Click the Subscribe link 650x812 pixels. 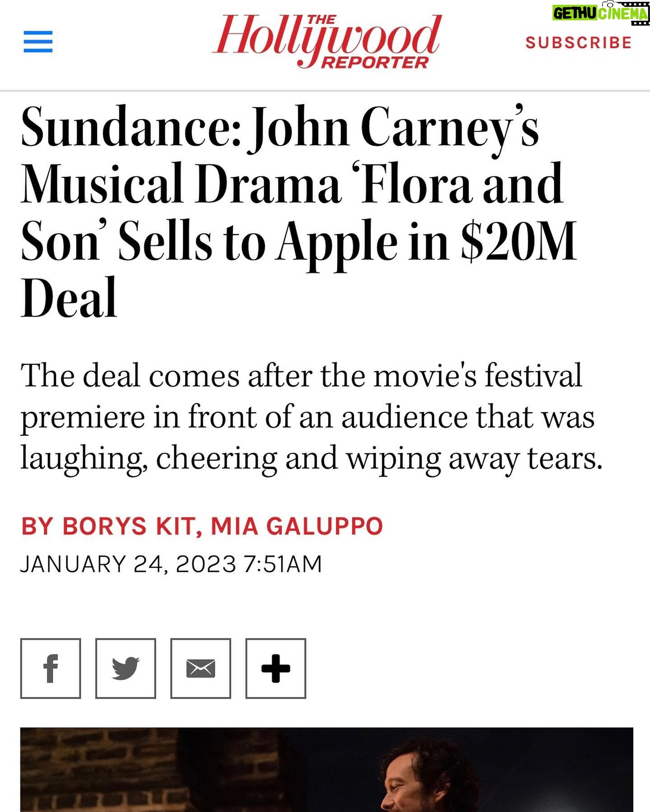578,43
